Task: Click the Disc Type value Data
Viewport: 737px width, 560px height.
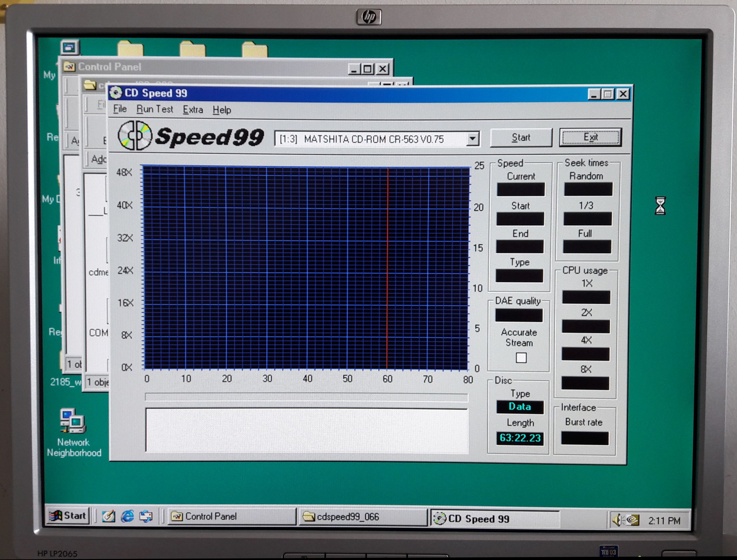Action: 520,407
